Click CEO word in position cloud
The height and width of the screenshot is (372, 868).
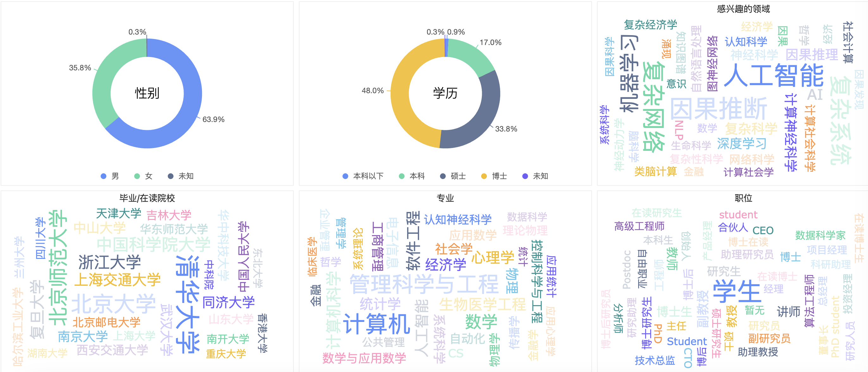[763, 230]
